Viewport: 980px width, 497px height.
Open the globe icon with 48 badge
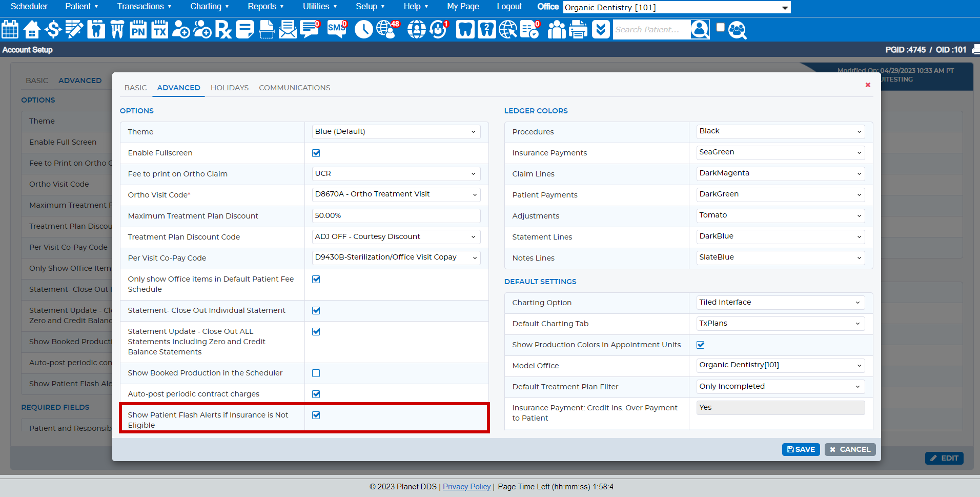(387, 29)
